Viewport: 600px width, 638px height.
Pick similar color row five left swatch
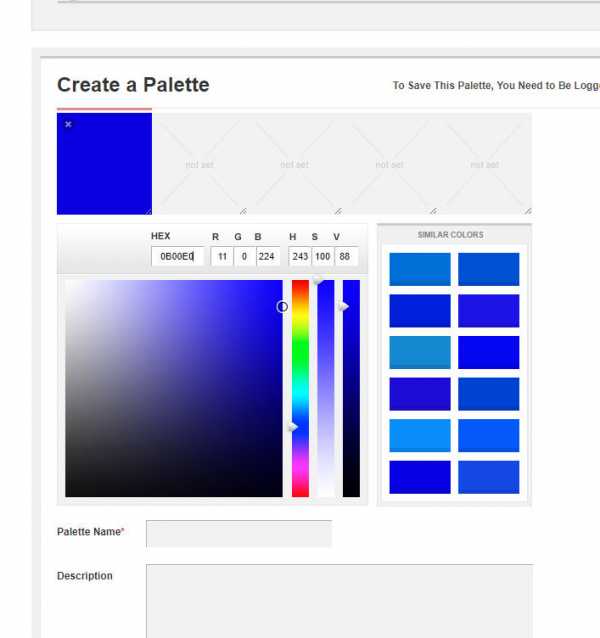(x=420, y=435)
